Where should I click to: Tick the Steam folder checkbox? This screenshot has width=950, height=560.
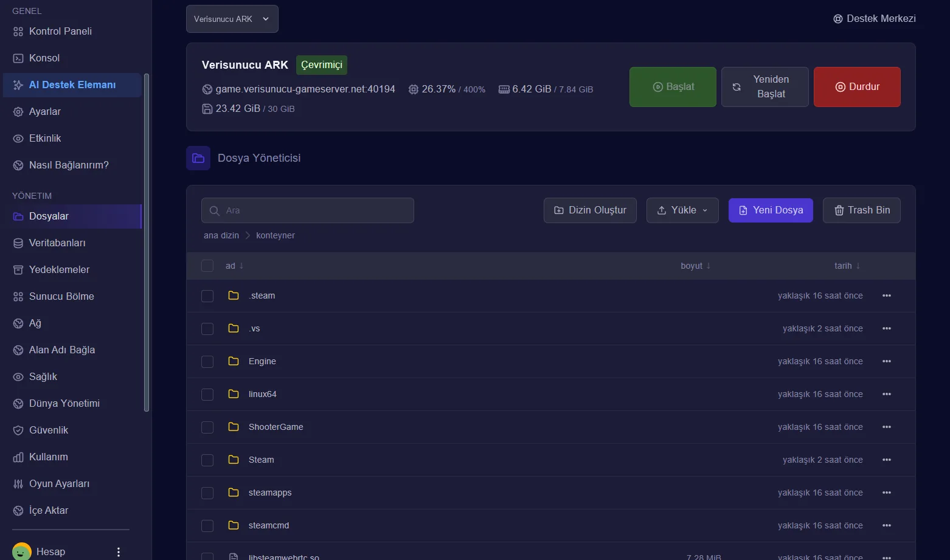(x=207, y=460)
